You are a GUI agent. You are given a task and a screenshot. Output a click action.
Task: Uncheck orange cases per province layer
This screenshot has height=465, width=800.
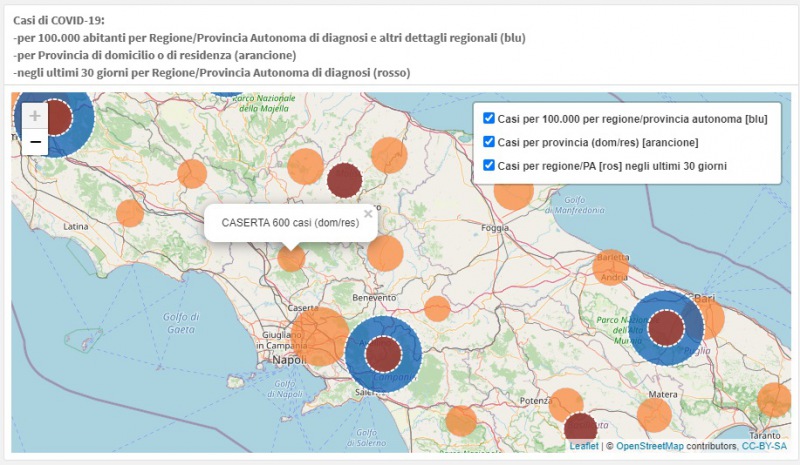(489, 142)
